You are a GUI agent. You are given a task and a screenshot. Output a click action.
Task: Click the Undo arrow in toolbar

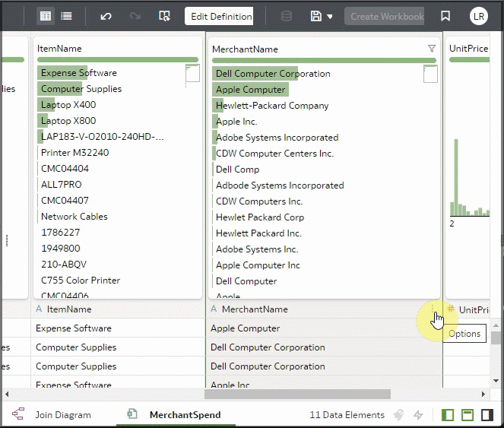click(106, 16)
